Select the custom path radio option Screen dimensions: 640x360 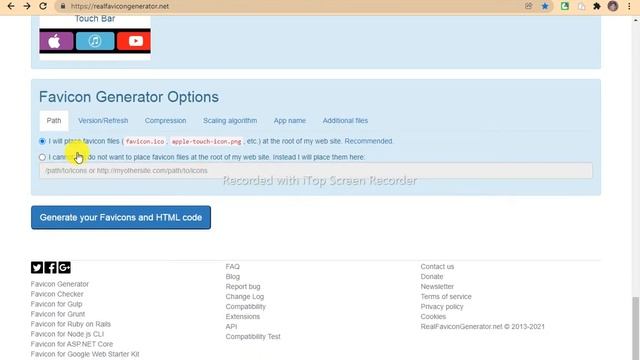[x=42, y=157]
